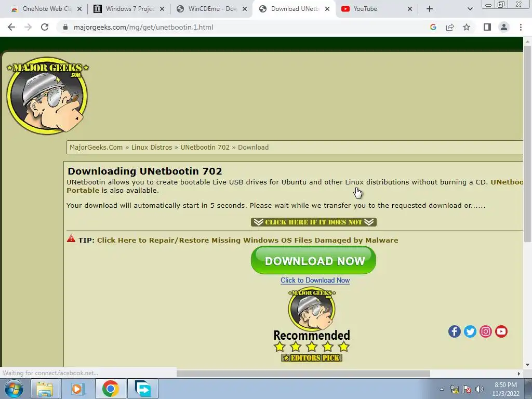Open the MajorGeeks Twitter icon
The image size is (532, 399).
coord(470,331)
